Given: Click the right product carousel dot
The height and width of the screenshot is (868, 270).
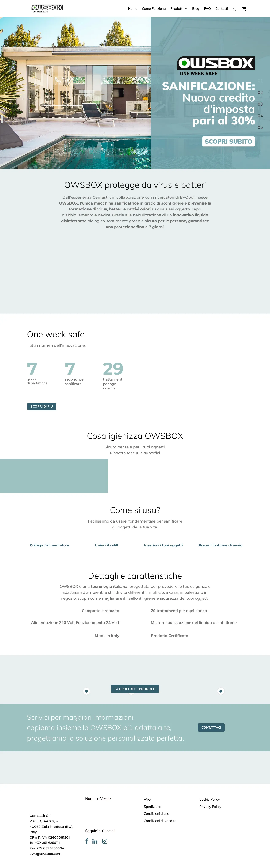Looking at the screenshot, I should point(221,691).
